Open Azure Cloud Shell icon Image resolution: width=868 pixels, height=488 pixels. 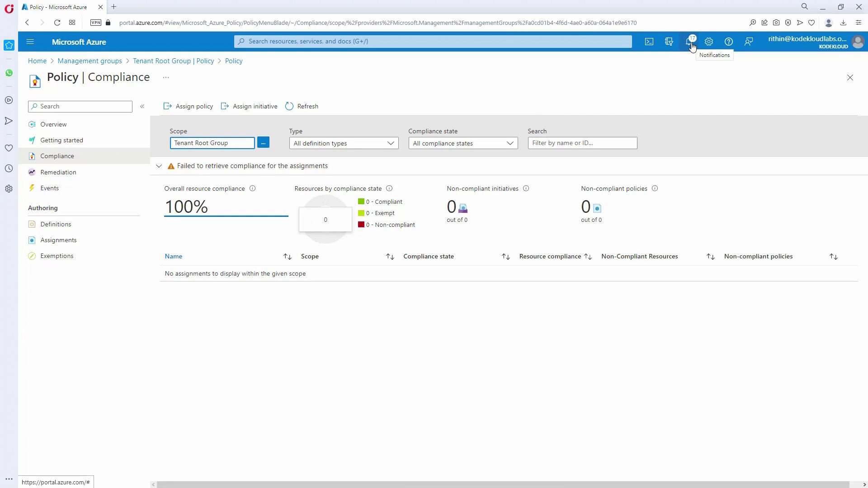tap(649, 42)
